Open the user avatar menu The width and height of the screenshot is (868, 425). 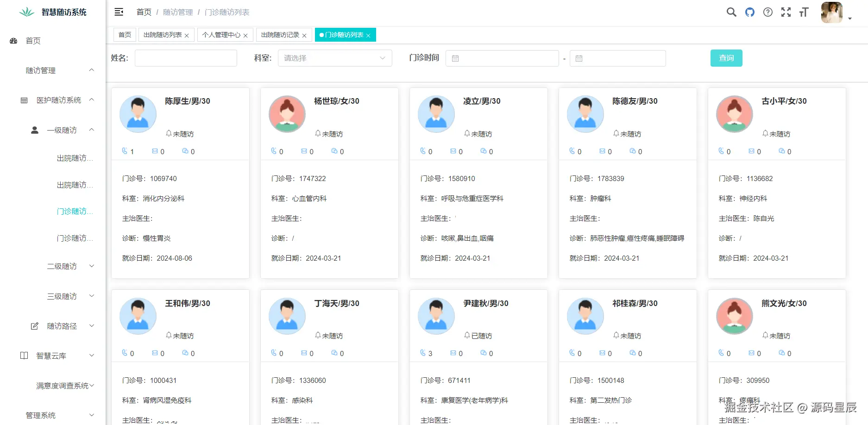832,12
